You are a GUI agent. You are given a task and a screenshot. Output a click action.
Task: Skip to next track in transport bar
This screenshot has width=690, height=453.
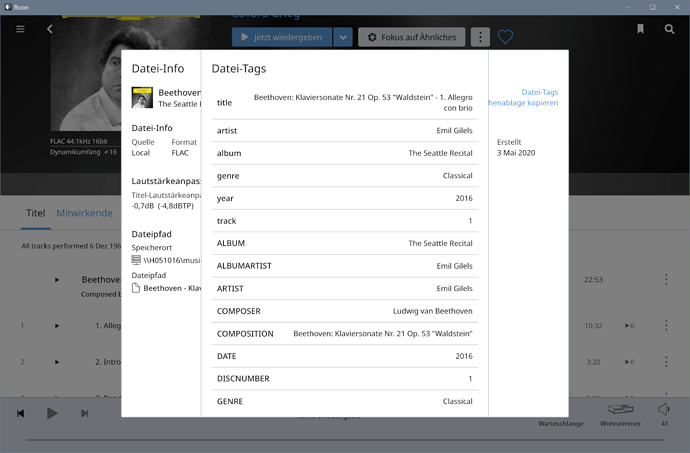(x=84, y=413)
